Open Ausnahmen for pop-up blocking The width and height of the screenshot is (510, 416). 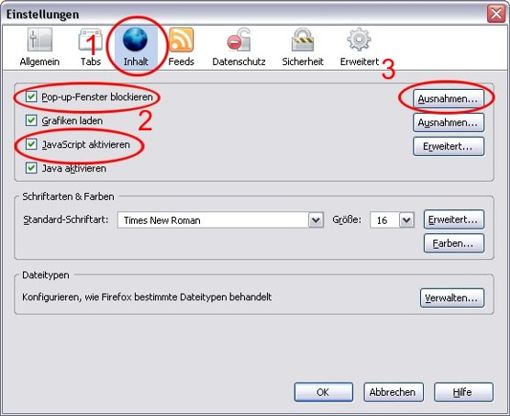coord(448,99)
